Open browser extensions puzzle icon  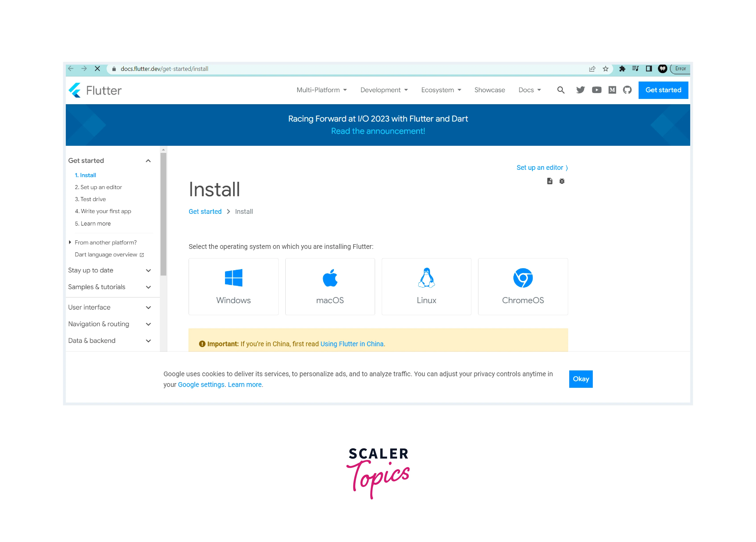click(x=622, y=69)
